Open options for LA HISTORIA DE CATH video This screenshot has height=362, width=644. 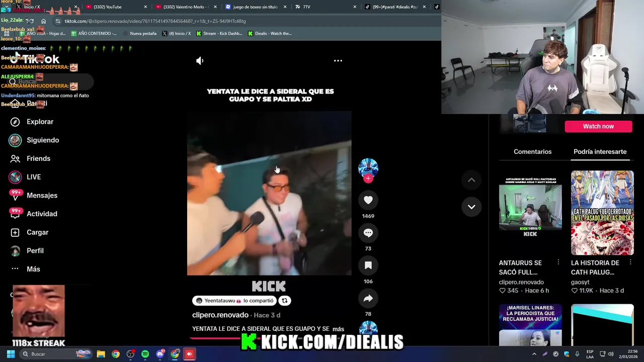point(630,262)
